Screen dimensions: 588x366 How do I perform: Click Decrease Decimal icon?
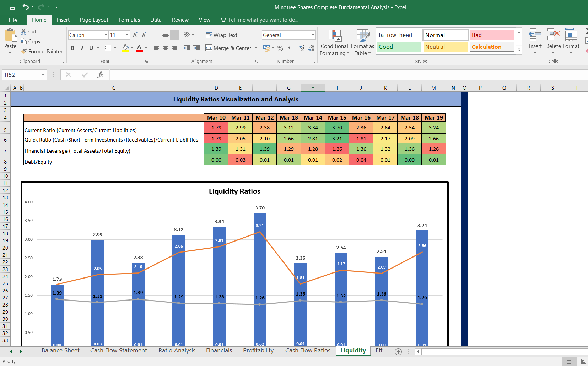[x=311, y=48]
